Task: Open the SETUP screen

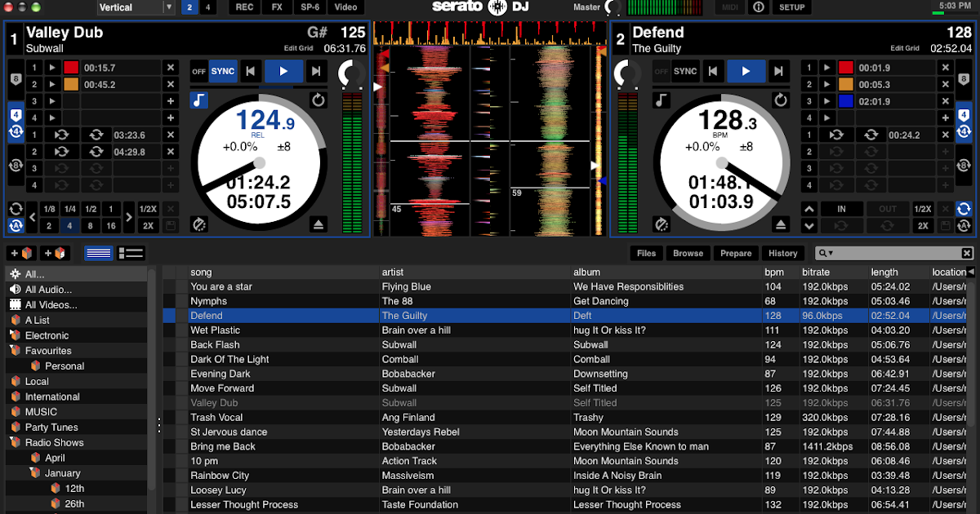Action: pos(791,7)
